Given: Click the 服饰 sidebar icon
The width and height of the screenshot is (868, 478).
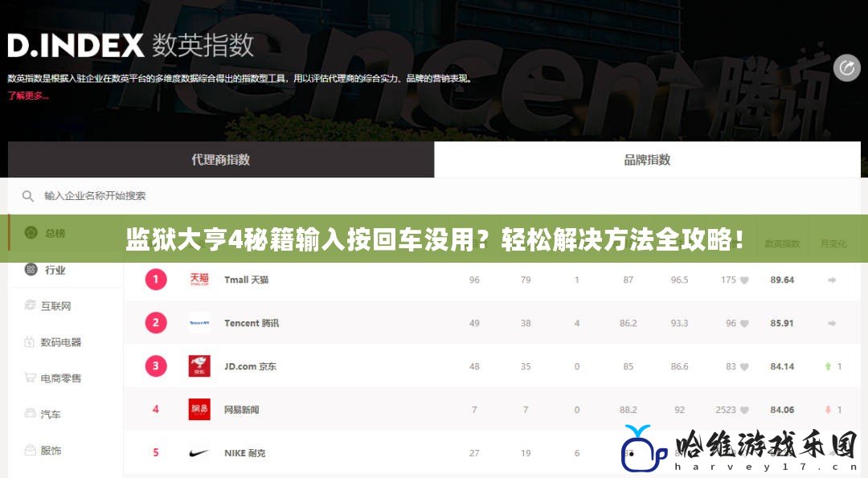Looking at the screenshot, I should pyautogui.click(x=30, y=450).
